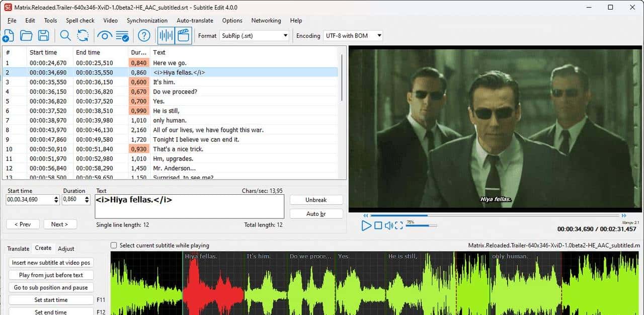This screenshot has height=315, width=644.
Task: Open the Format dropdown showing SubRip
Action: [255, 36]
